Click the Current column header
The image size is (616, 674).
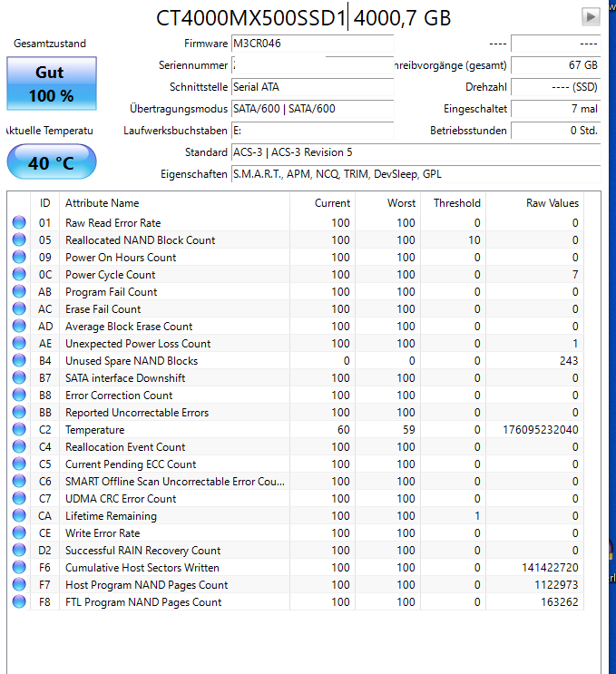(322, 203)
